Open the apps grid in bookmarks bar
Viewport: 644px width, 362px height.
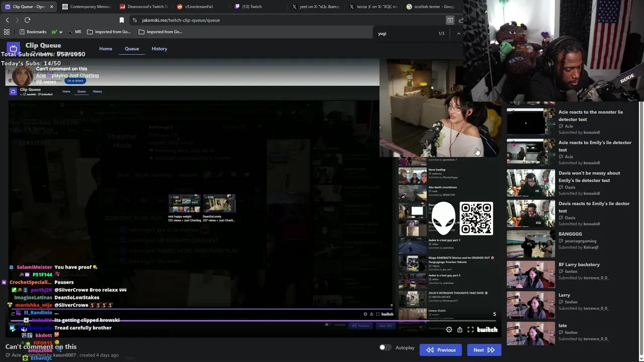click(7, 32)
